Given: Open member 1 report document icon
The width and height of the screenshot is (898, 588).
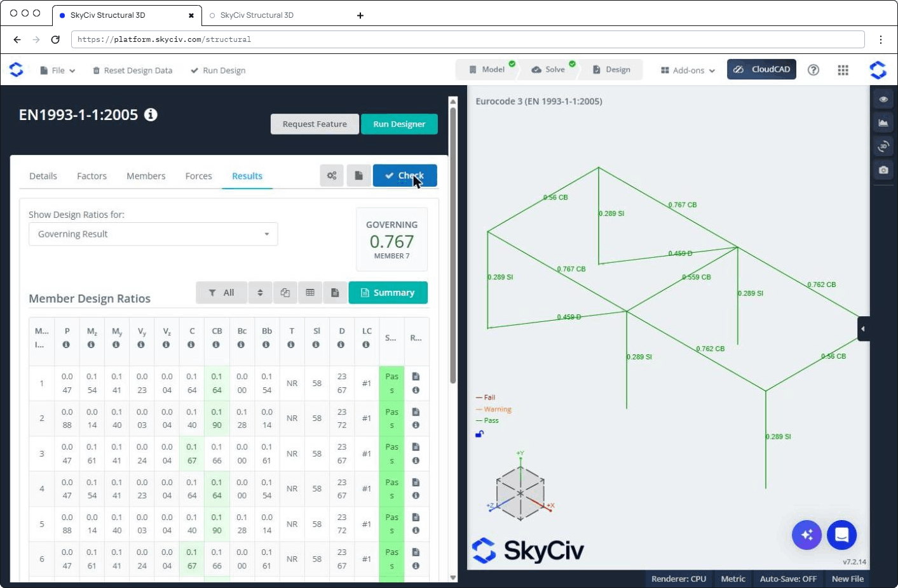Looking at the screenshot, I should (416, 377).
